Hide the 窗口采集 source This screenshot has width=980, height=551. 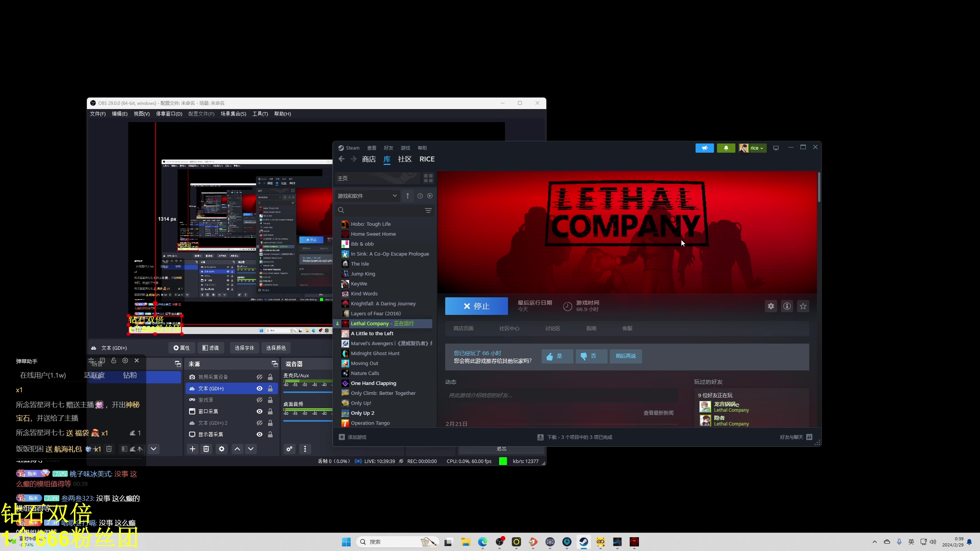[x=260, y=411]
